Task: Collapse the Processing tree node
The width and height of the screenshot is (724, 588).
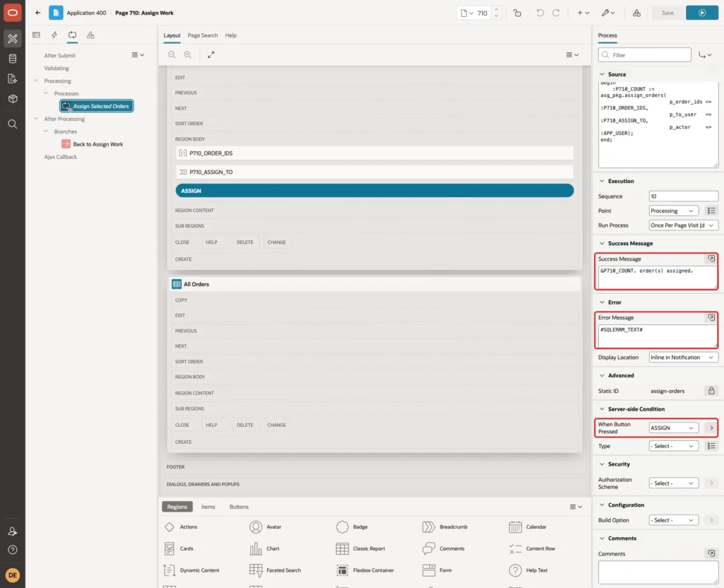Action: tap(35, 81)
